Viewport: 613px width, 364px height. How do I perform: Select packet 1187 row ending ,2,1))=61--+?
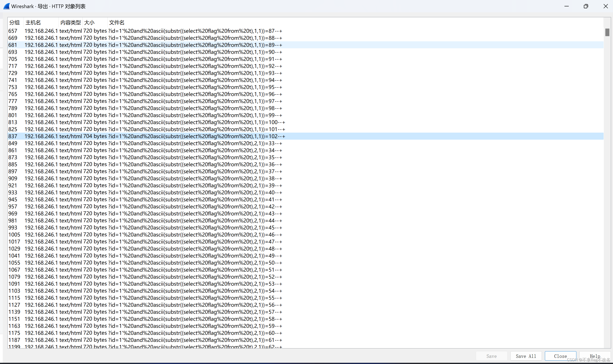pos(305,340)
